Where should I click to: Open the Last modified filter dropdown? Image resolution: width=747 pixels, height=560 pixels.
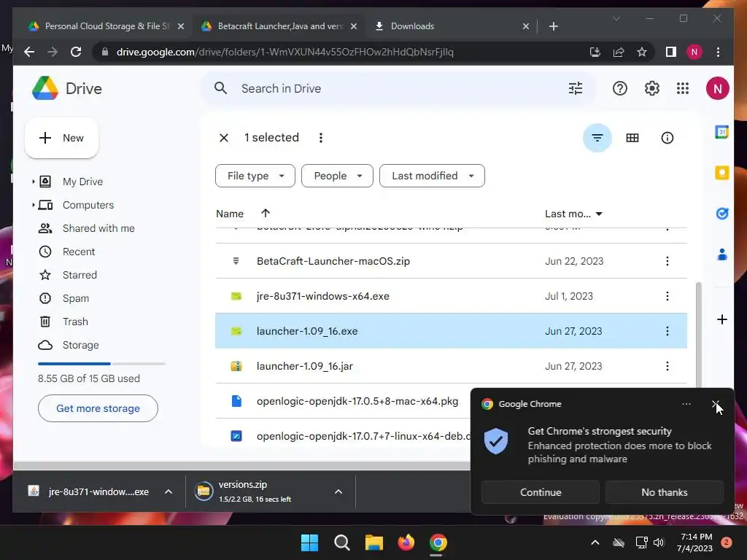432,176
